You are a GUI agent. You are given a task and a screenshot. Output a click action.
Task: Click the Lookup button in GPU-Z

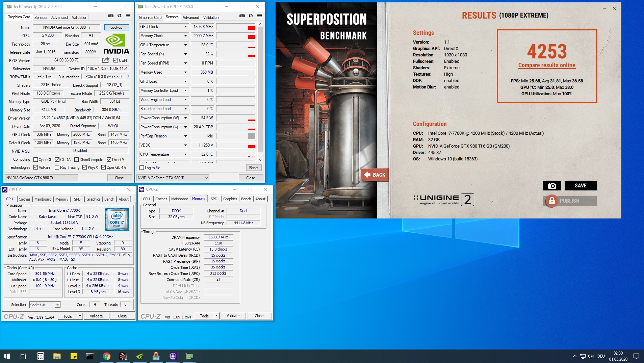point(117,27)
